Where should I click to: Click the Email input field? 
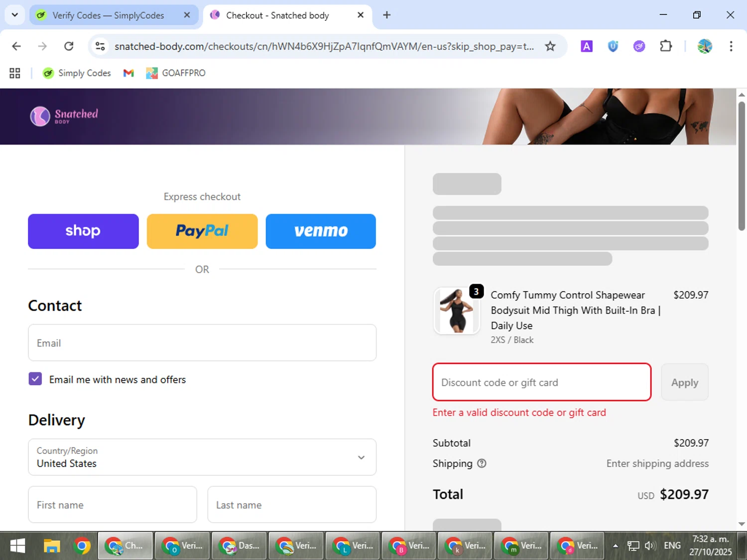[x=202, y=343]
